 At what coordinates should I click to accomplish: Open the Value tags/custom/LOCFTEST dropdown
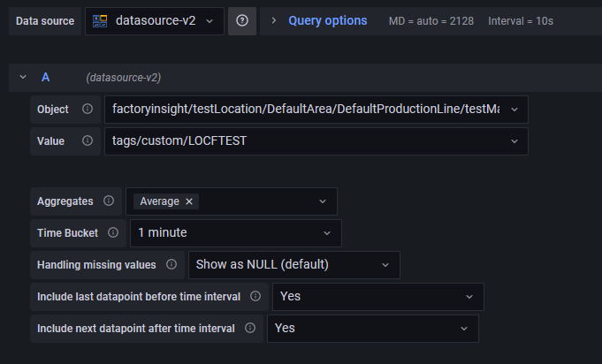tap(316, 141)
